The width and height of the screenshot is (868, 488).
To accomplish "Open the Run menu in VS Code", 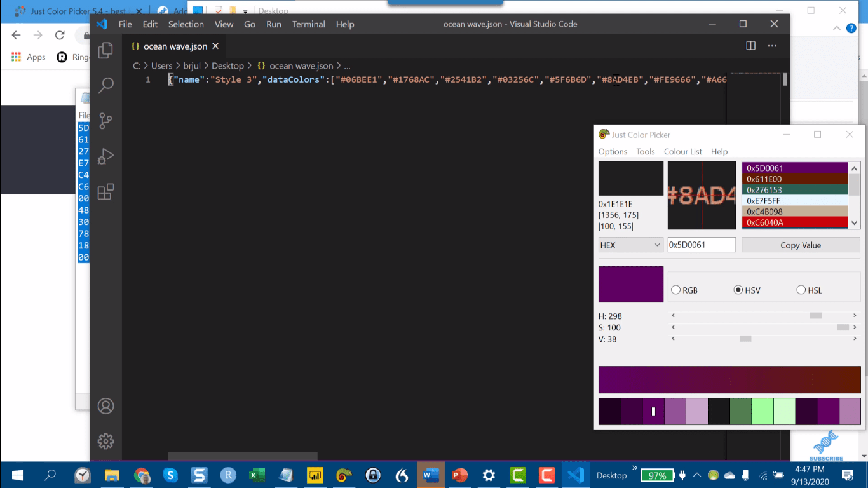I will [274, 24].
